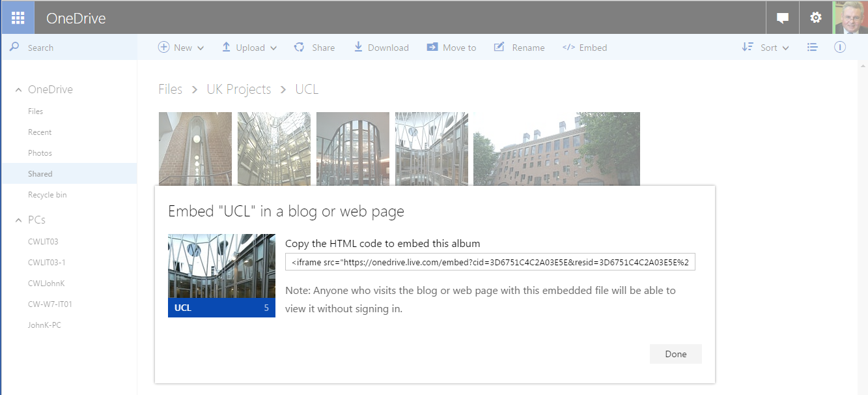Screen dimensions: 868x395
Task: Click the Embed toolbar label
Action: (x=593, y=48)
